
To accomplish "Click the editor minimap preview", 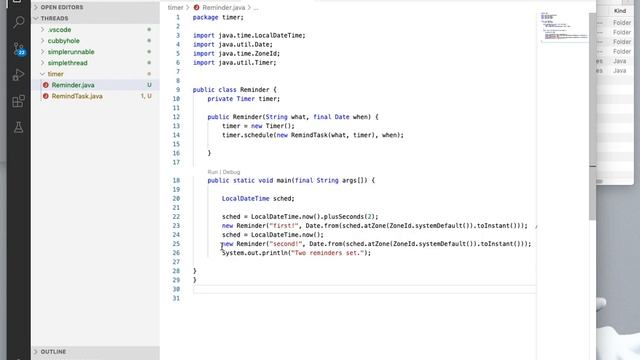I will pyautogui.click(x=564, y=28).
